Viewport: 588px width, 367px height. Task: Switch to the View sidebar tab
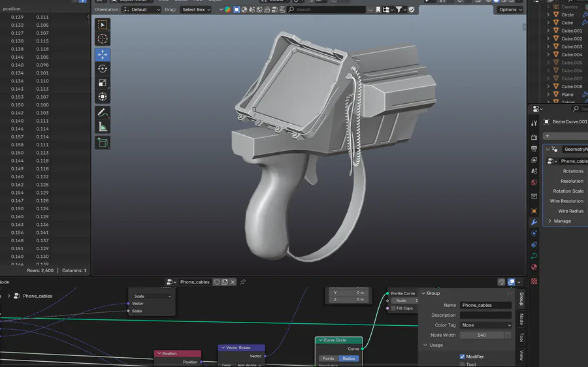click(x=521, y=355)
